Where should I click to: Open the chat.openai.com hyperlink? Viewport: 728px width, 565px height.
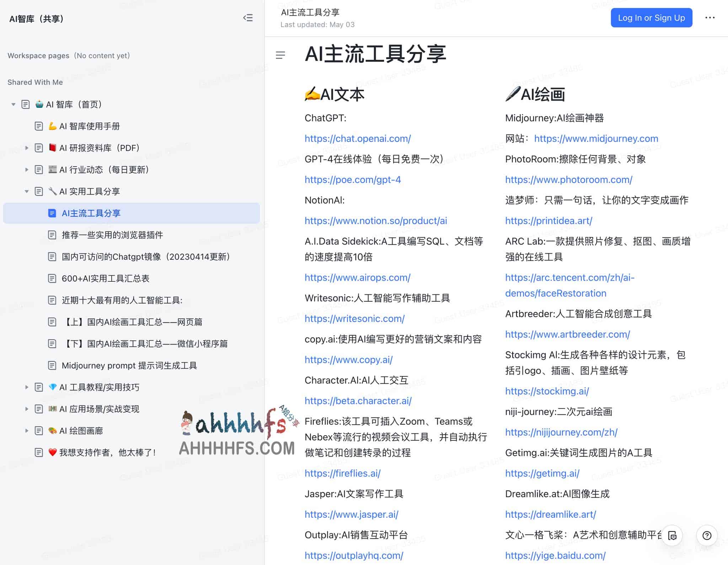[x=358, y=139]
